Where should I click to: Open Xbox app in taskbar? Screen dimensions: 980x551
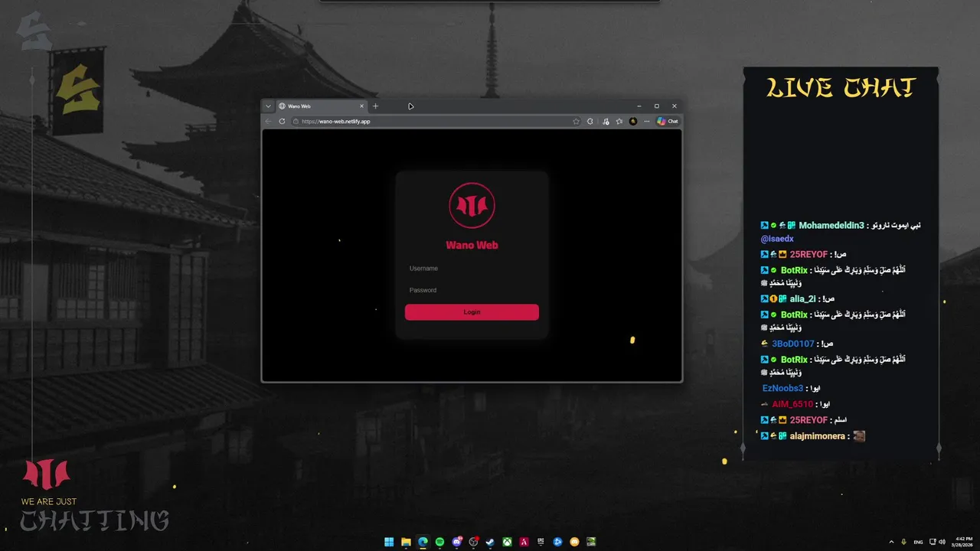tap(507, 542)
